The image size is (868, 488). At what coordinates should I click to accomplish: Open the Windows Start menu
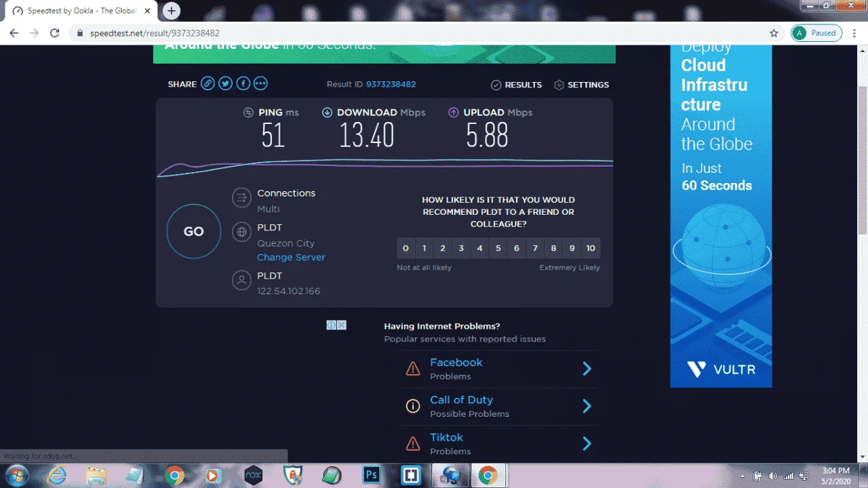16,474
